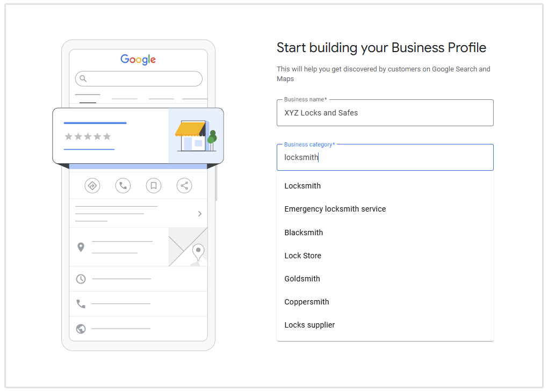Expand the chevron arrow in phone mockup

[200, 214]
